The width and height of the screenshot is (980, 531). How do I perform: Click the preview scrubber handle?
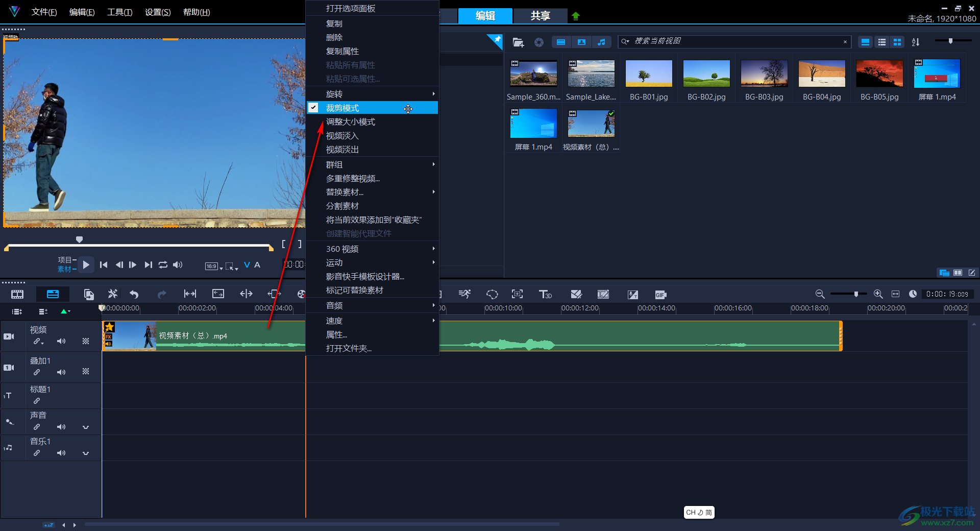(x=79, y=239)
